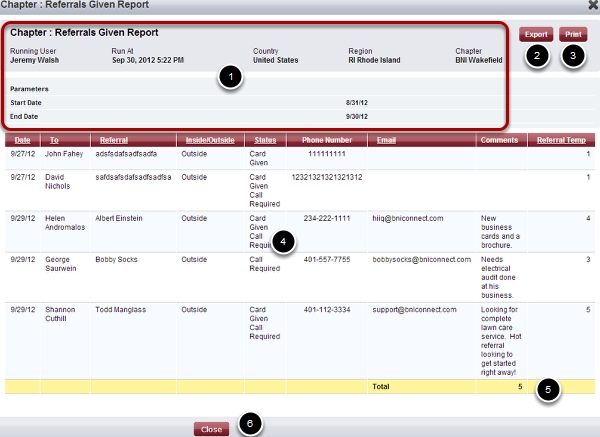Sort by the Status column header
Screen dimensions: 600x437
264,140
